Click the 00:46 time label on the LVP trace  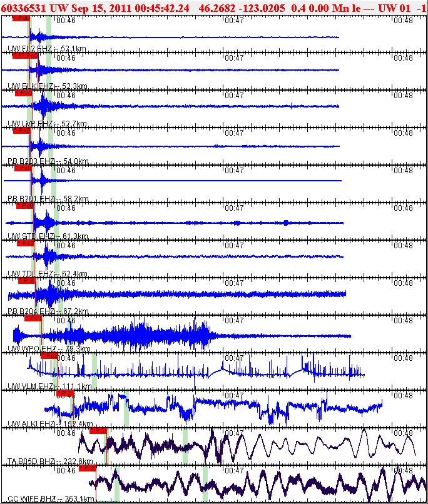(66, 96)
